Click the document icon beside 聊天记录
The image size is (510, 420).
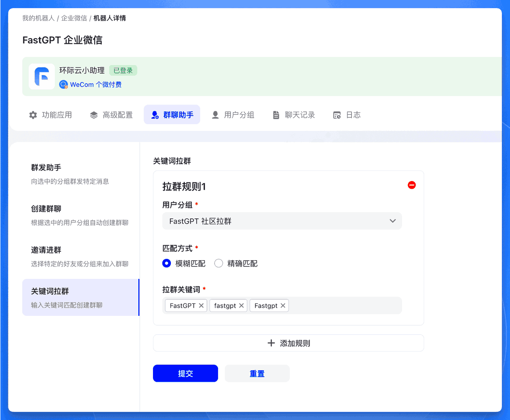276,115
